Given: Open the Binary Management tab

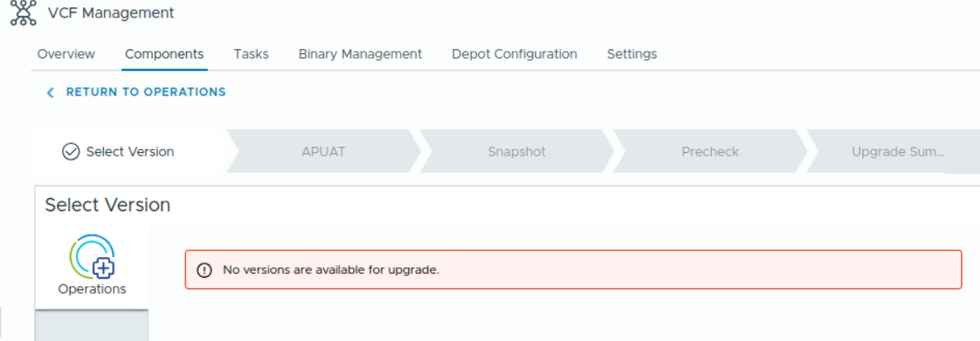Looking at the screenshot, I should point(360,54).
